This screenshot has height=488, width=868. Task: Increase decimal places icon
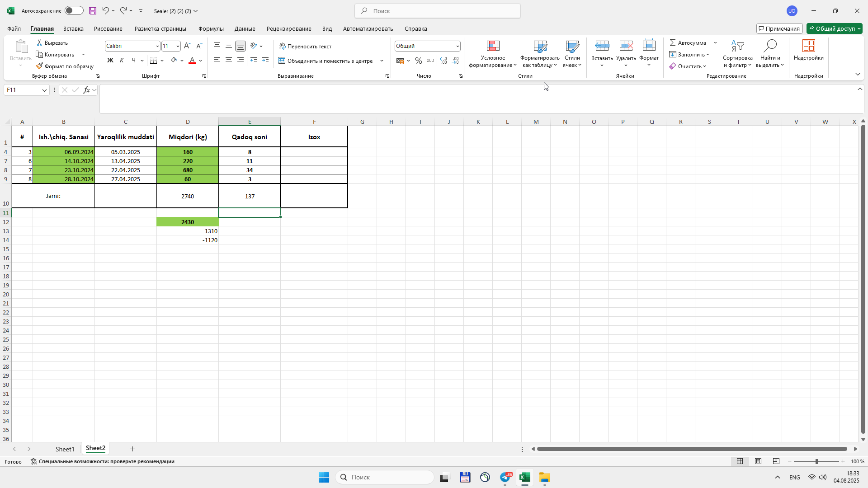pyautogui.click(x=443, y=61)
